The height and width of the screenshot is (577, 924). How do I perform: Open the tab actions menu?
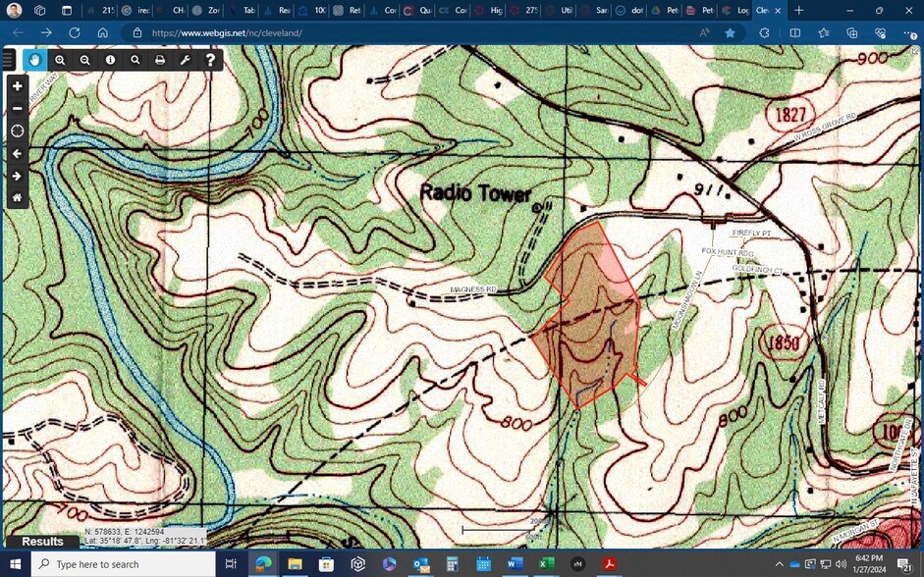point(67,10)
